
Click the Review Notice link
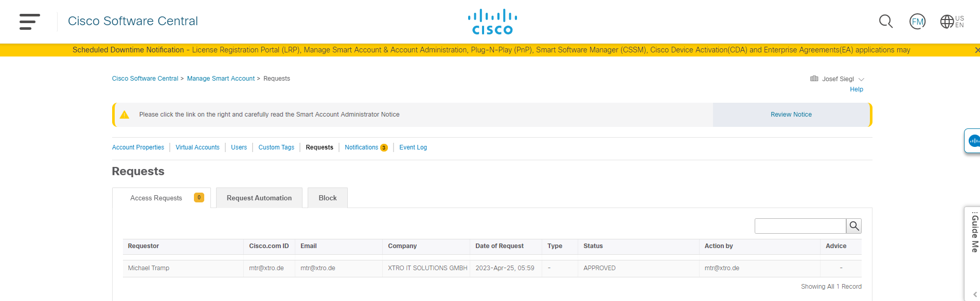click(791, 115)
